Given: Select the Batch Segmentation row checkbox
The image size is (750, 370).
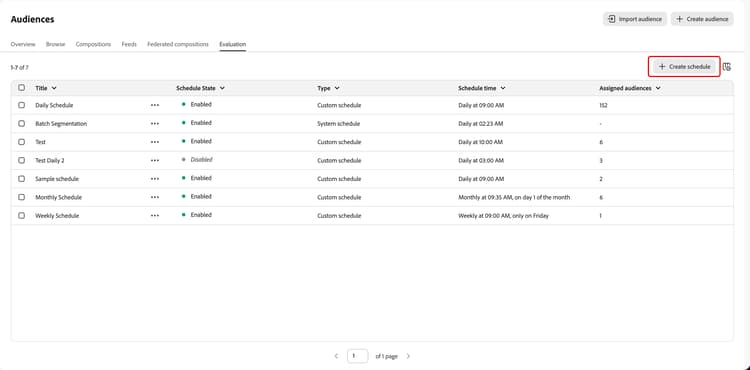Looking at the screenshot, I should coord(22,123).
